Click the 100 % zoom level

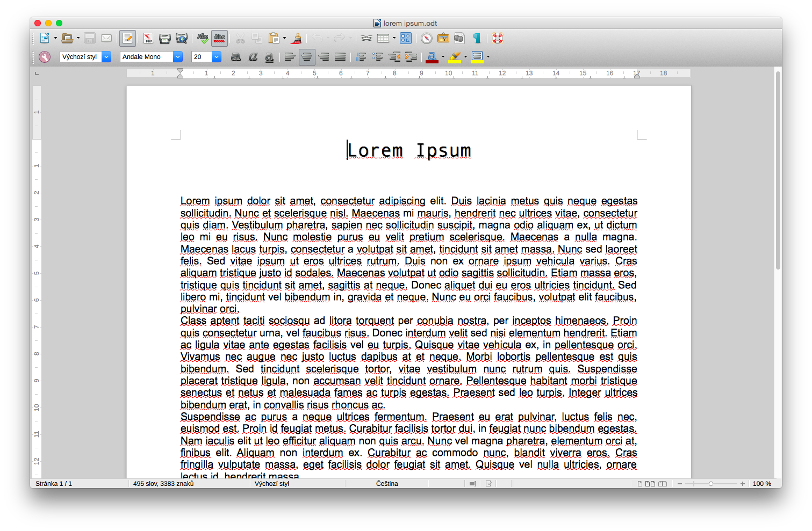(x=761, y=484)
